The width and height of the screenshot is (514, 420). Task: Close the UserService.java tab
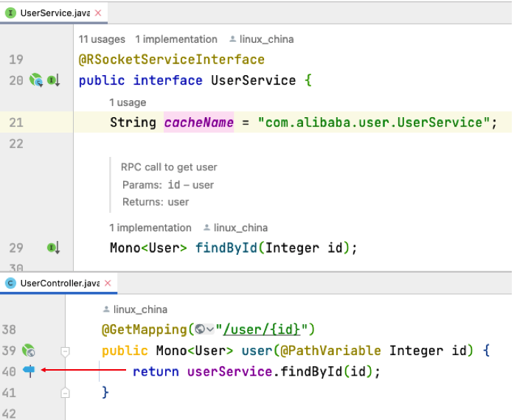click(98, 13)
